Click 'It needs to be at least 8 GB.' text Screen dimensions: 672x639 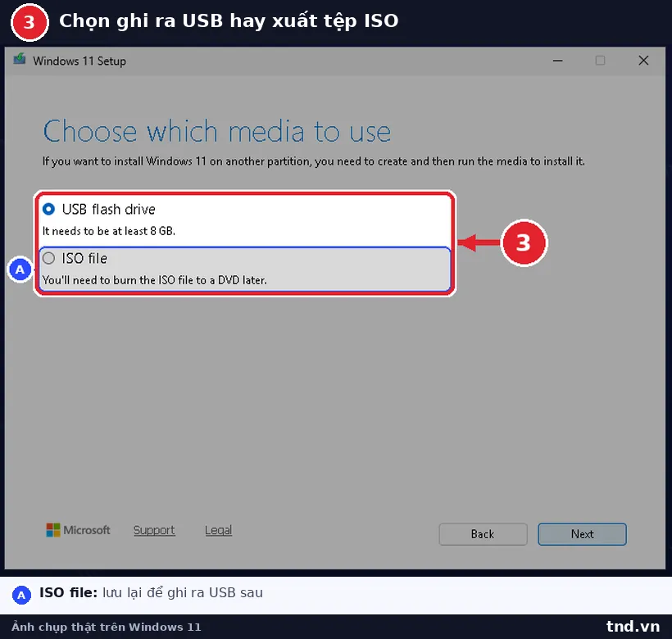pyautogui.click(x=109, y=231)
